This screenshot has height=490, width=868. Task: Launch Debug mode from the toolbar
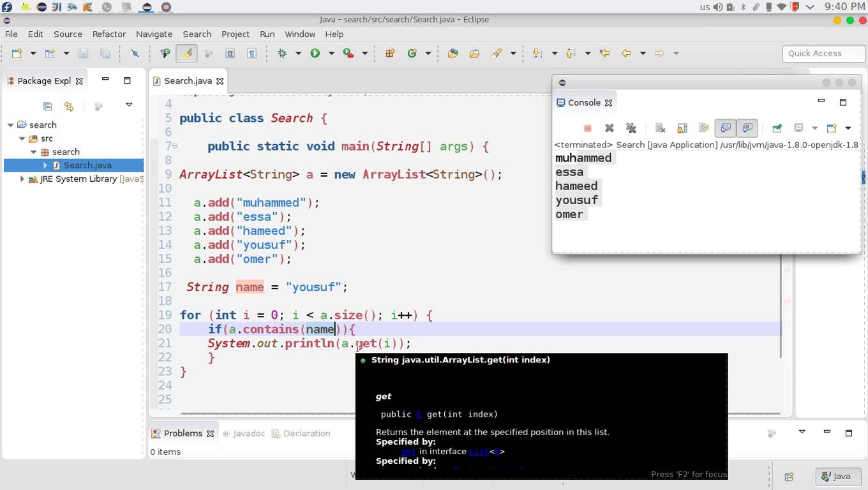(281, 54)
